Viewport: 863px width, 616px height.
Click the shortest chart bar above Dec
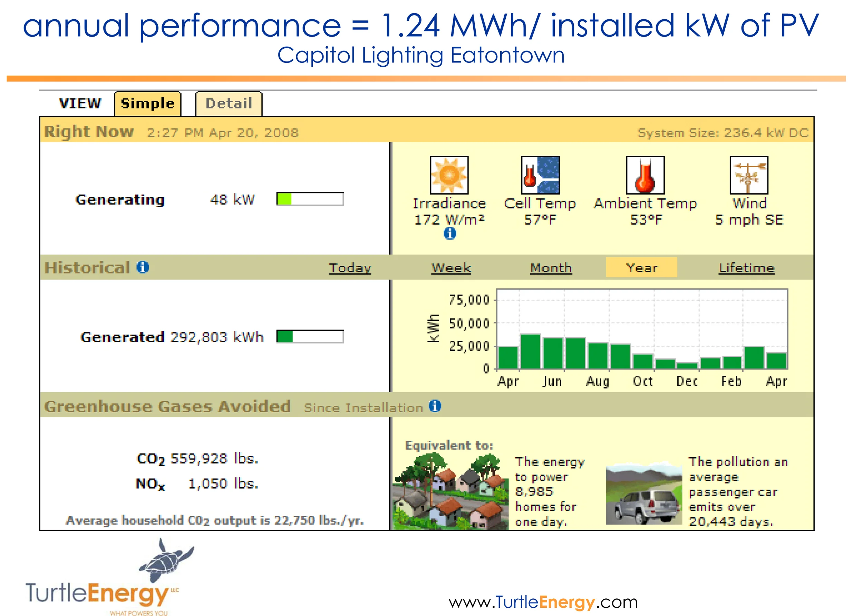click(687, 366)
